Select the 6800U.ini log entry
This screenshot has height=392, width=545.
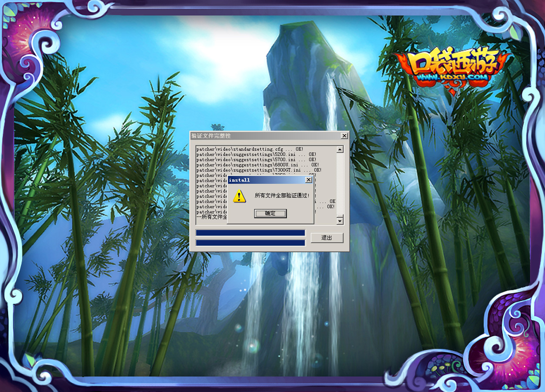point(257,165)
